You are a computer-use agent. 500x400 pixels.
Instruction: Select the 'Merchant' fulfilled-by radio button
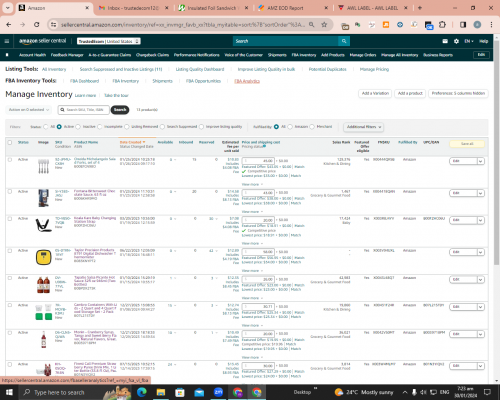coord(312,127)
